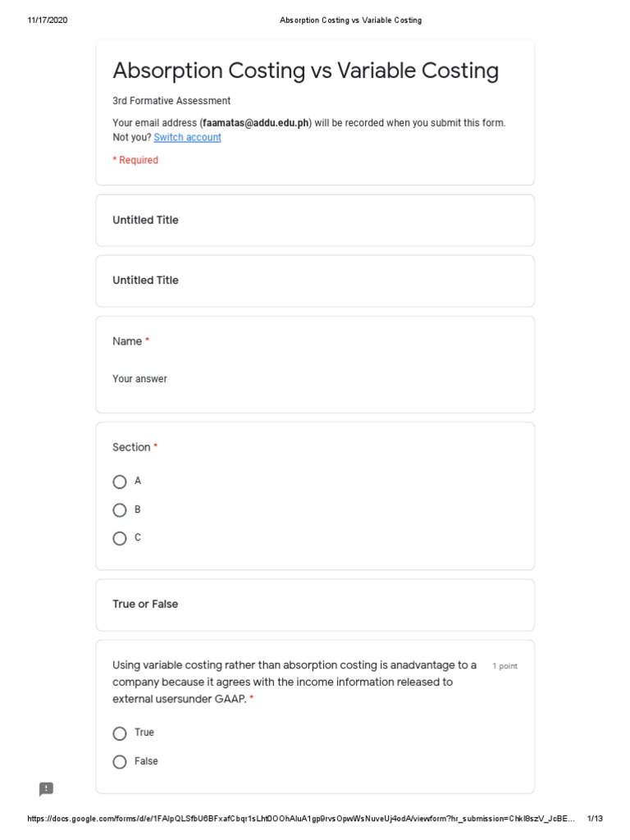Click the Switch account link

(187, 138)
